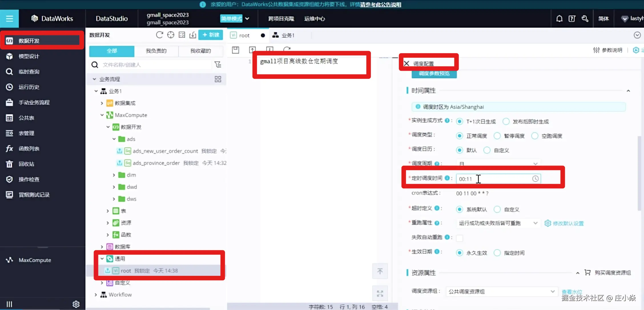Click the locate target icon beside refresh
This screenshot has height=310, width=644.
coord(171,35)
